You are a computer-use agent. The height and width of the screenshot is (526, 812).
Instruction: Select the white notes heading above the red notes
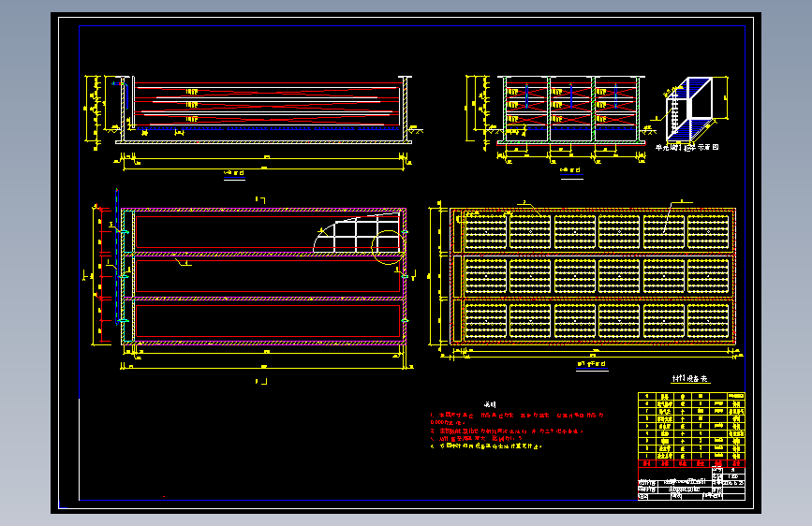tap(490, 405)
